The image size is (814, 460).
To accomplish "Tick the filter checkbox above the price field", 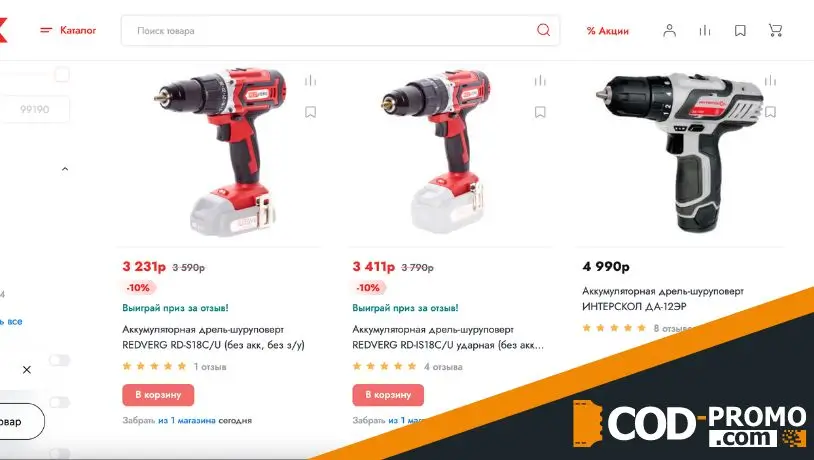I will pos(62,75).
